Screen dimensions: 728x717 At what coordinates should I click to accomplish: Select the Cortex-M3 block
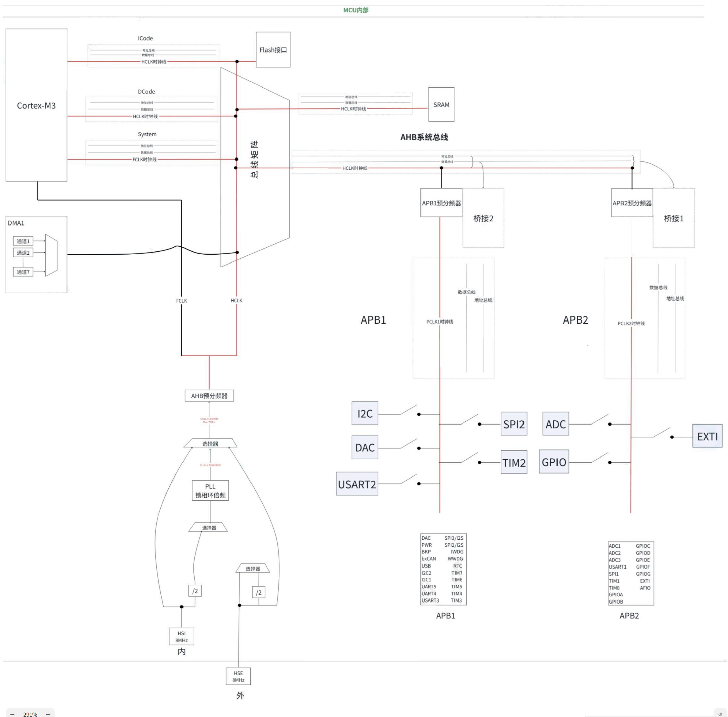[36, 105]
